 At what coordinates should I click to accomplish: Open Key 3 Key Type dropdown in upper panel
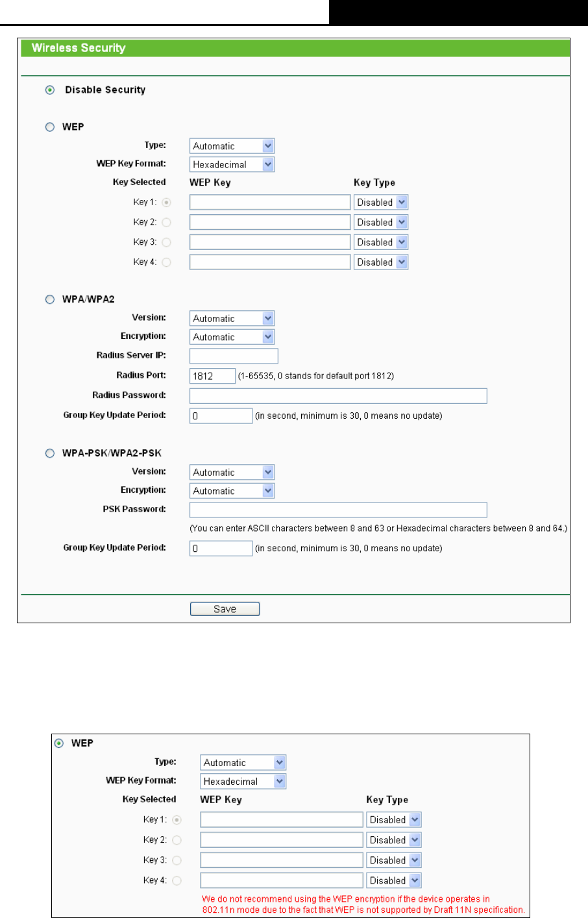click(x=381, y=242)
